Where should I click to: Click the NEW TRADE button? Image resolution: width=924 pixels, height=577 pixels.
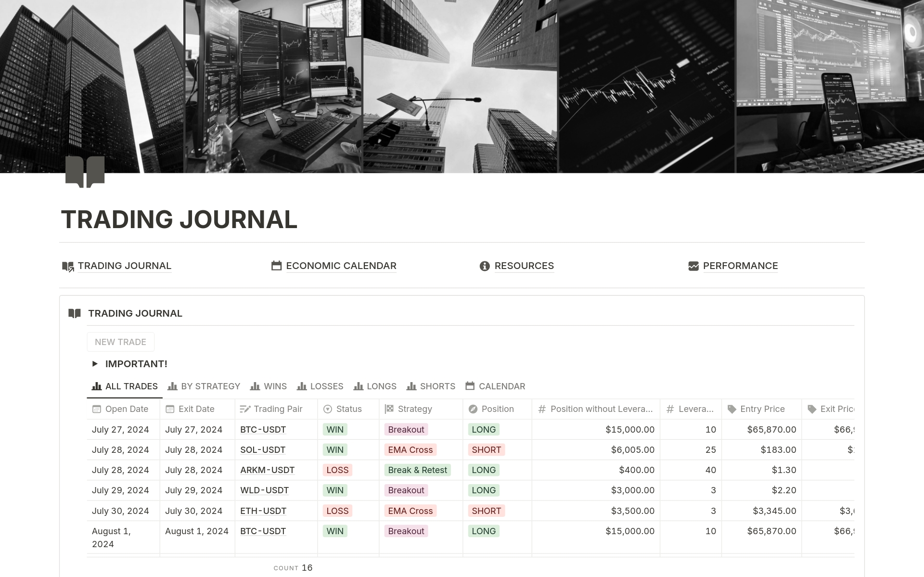[x=122, y=341]
